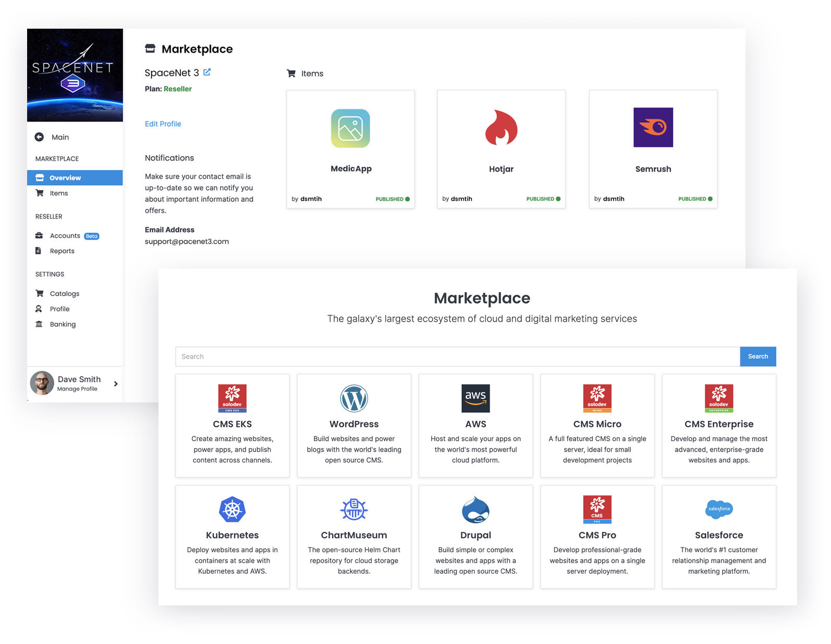
Task: Select Overview in the sidebar menu
Action: 65,178
